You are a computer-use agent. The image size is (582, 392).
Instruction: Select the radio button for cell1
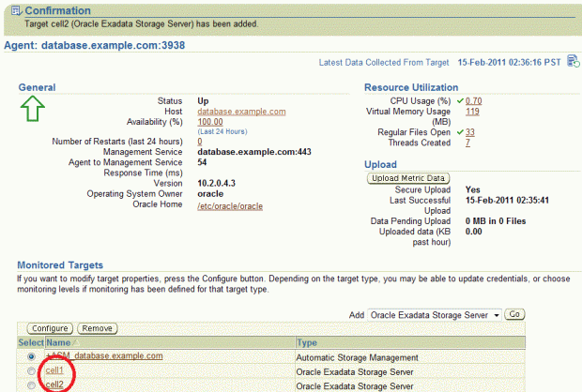34,371
